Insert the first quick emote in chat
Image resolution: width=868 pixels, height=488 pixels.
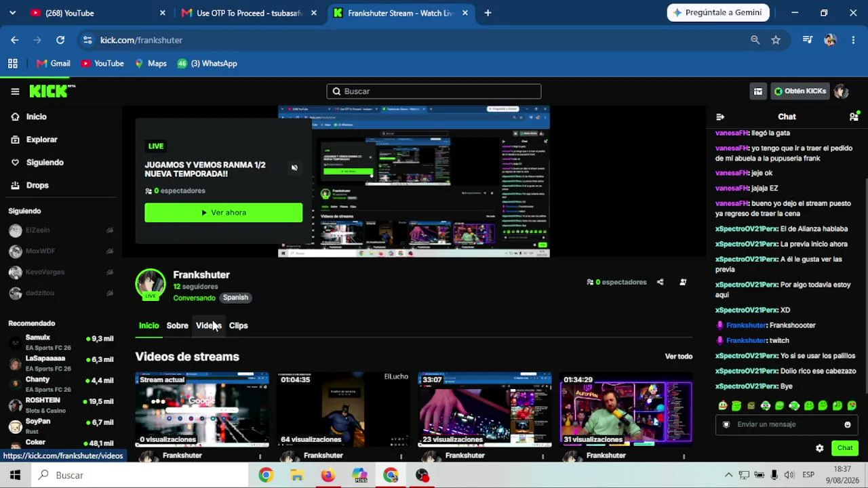(722, 406)
